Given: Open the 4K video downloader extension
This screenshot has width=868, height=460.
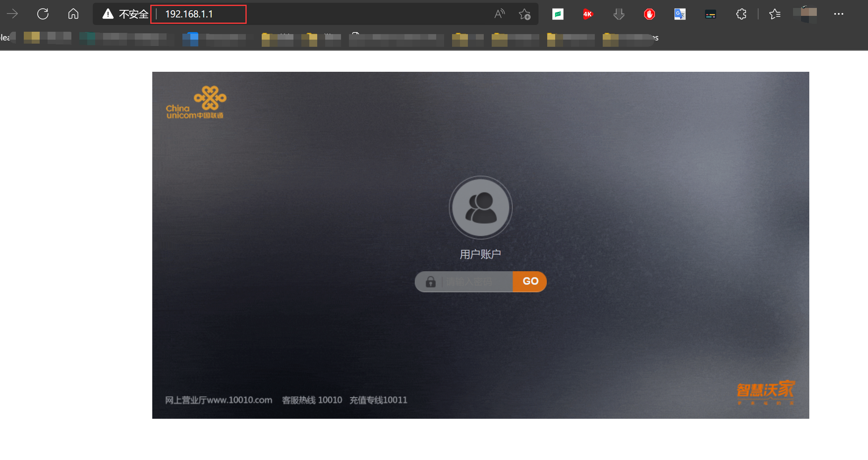Looking at the screenshot, I should point(588,14).
